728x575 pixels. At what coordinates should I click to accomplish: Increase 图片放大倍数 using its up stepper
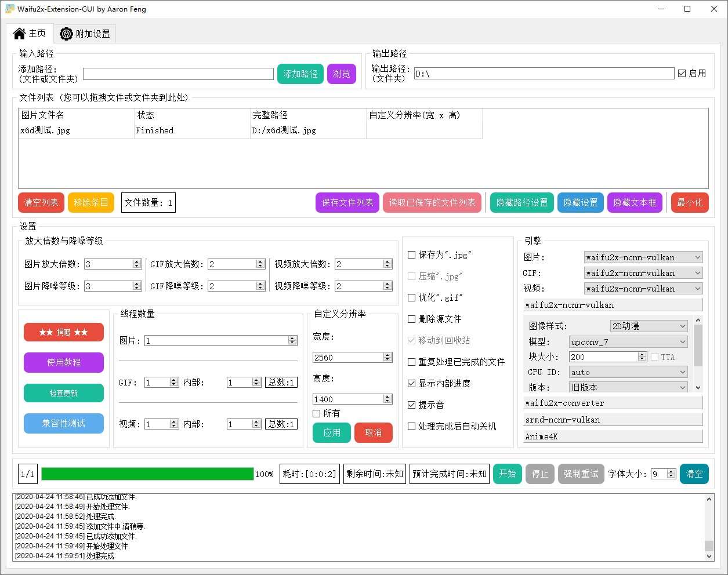pos(136,260)
